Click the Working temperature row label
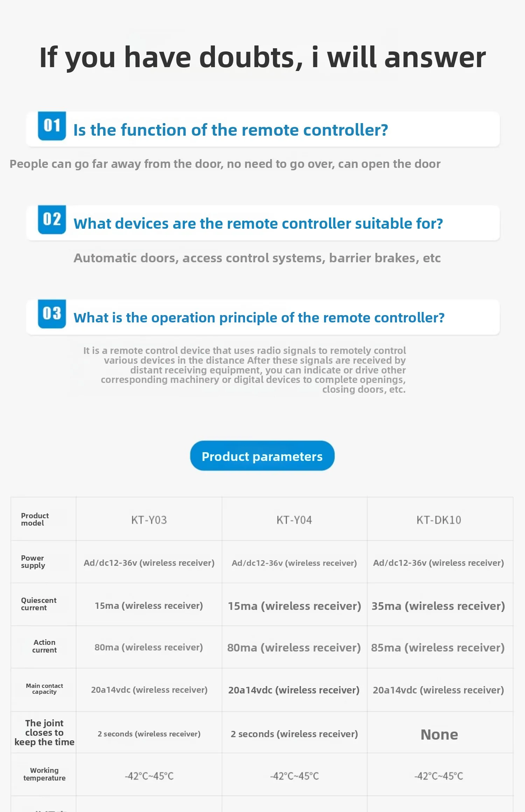Viewport: 525px width, 812px height. 44,774
